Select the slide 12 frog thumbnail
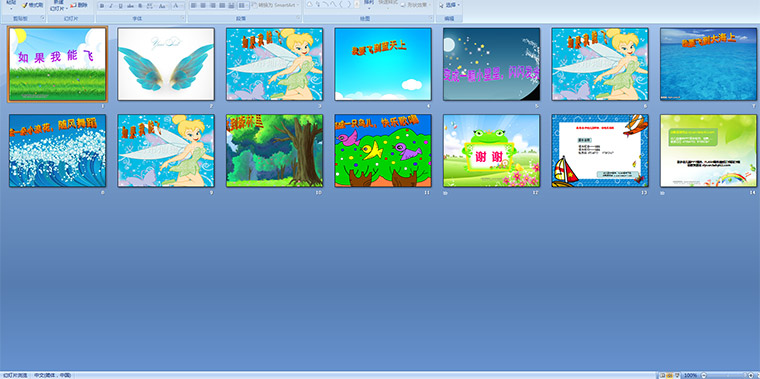The width and height of the screenshot is (760, 379). (x=491, y=151)
